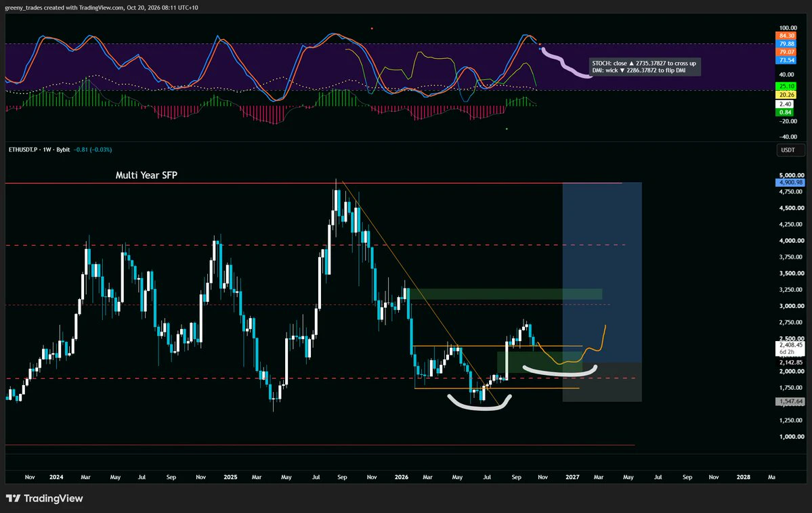The height and width of the screenshot is (513, 812).
Task: Click the 100.00 oscillator scale label
Action: (x=788, y=28)
